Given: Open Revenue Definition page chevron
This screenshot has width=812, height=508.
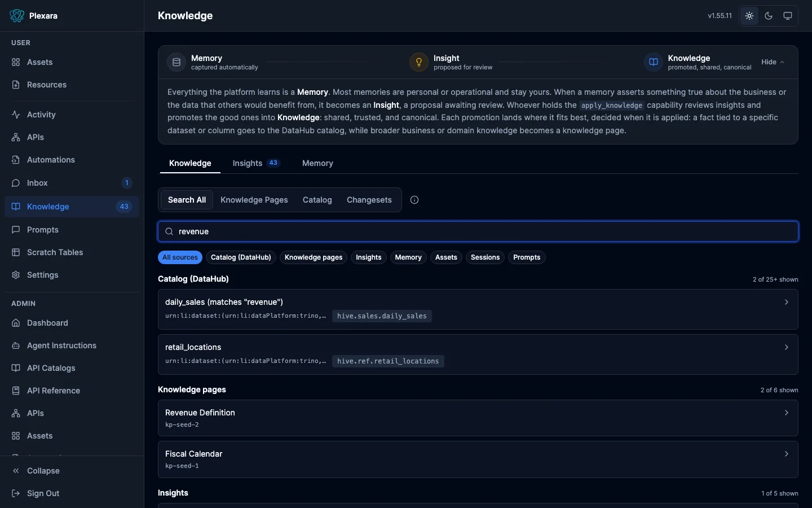Looking at the screenshot, I should [787, 413].
